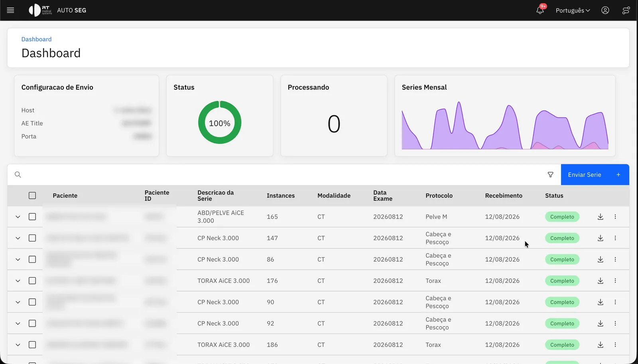Image resolution: width=638 pixels, height=364 pixels.
Task: Download the CP Neck series with 147 instances
Action: click(601, 238)
